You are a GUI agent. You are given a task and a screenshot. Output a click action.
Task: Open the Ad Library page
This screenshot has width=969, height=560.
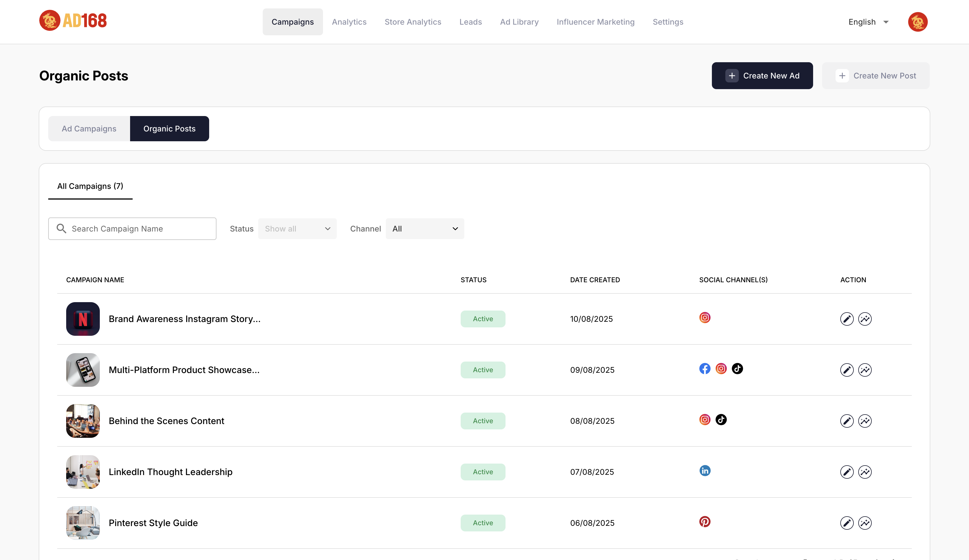pos(519,22)
